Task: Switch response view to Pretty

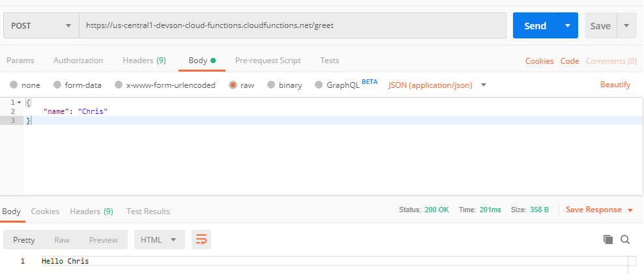Action: pyautogui.click(x=24, y=240)
